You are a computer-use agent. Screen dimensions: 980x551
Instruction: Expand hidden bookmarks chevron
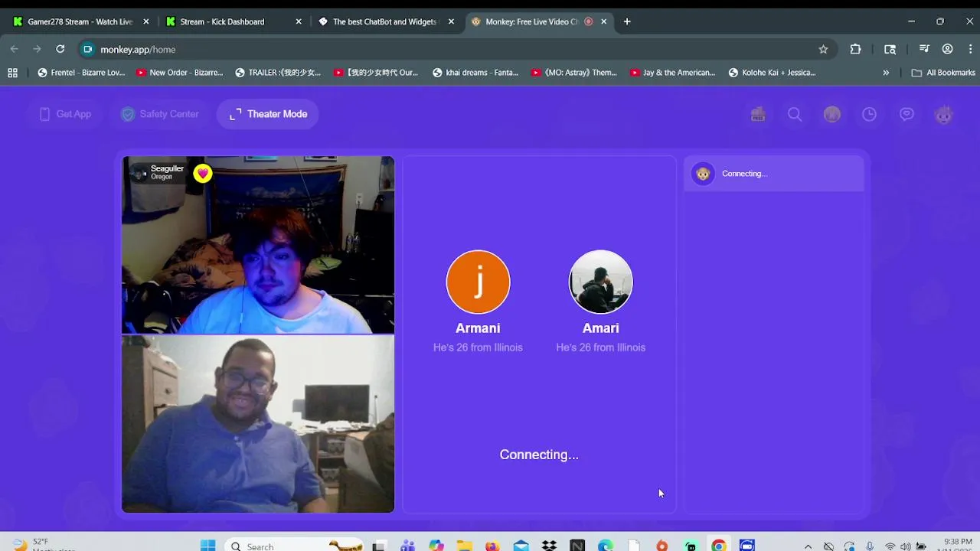click(886, 73)
